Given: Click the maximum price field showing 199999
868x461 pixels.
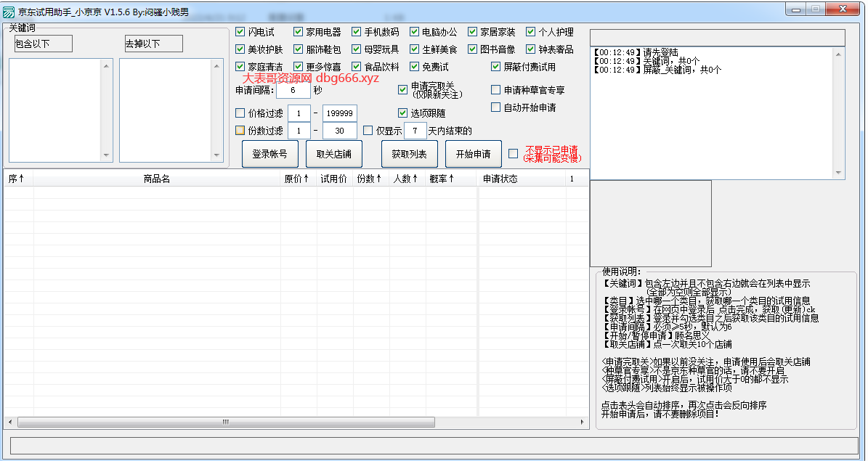Looking at the screenshot, I should click(339, 113).
